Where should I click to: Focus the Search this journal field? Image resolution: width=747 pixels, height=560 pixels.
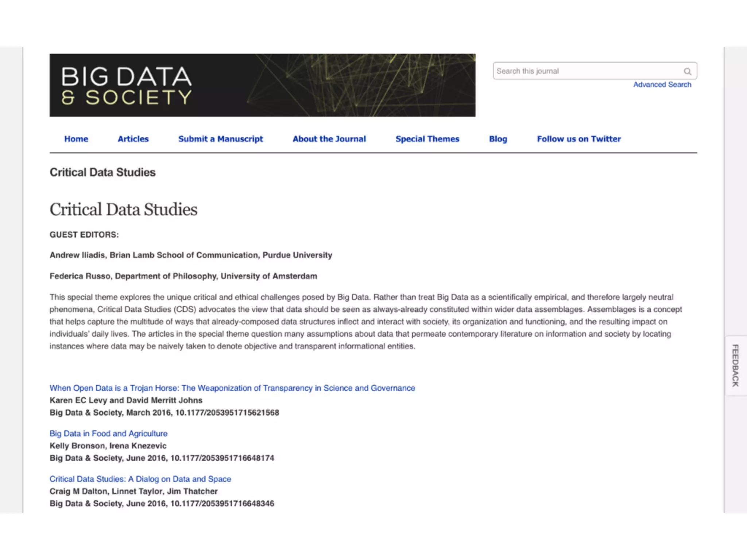click(587, 71)
